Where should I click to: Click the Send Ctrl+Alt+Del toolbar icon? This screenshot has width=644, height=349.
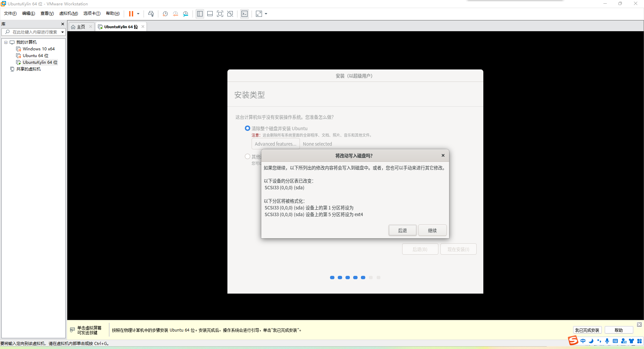pos(151,14)
